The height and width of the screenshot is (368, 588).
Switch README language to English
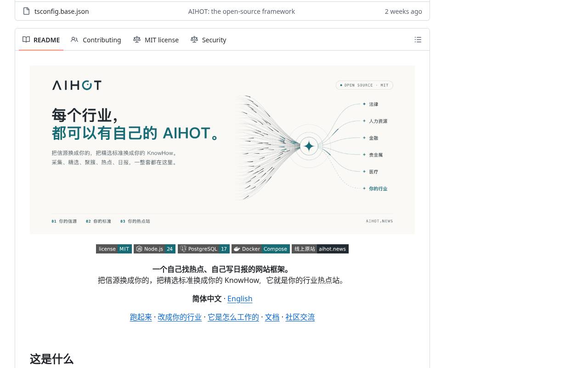240,299
